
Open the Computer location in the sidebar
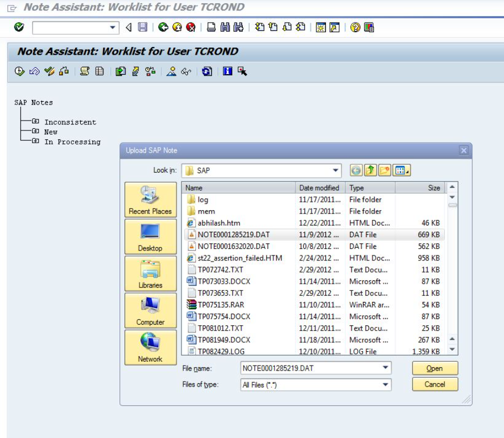click(x=150, y=311)
